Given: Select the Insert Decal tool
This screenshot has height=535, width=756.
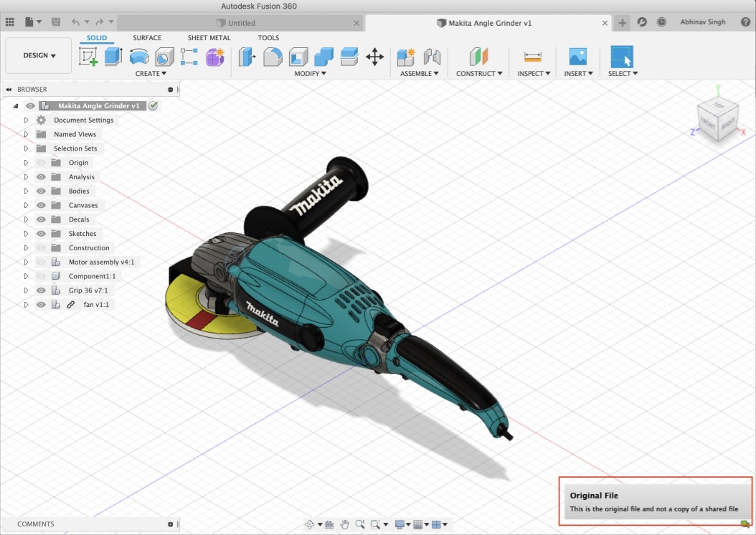Looking at the screenshot, I should coord(578,57).
